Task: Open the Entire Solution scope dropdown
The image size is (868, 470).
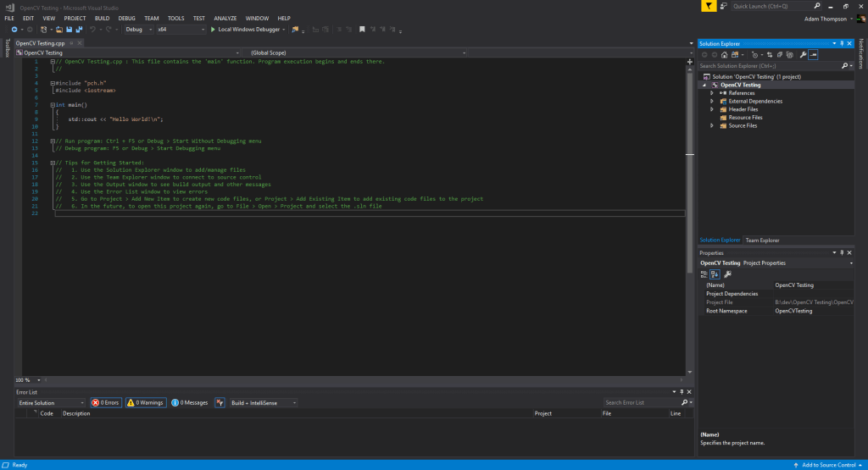Action: tap(51, 402)
